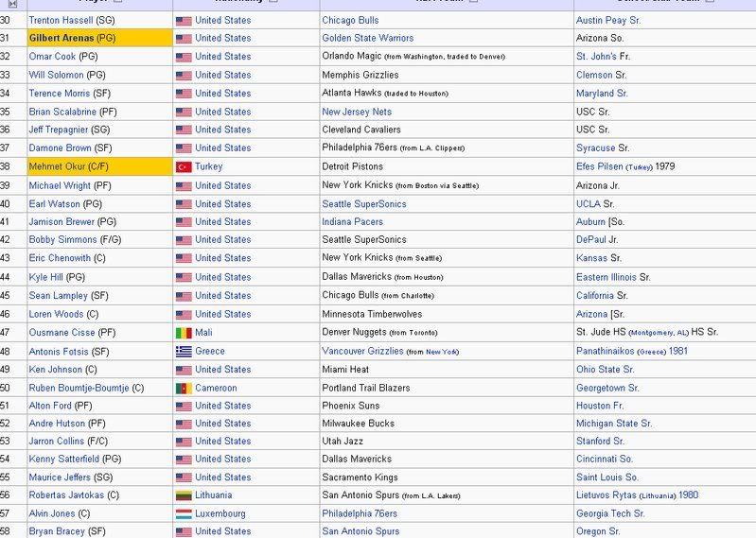Image resolution: width=756 pixels, height=538 pixels.
Task: Click the US flag in Damone Brown's row
Action: click(x=184, y=148)
